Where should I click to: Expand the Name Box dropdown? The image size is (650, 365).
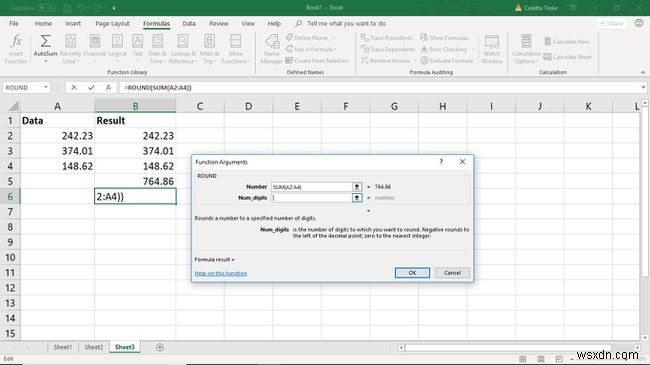[46, 88]
